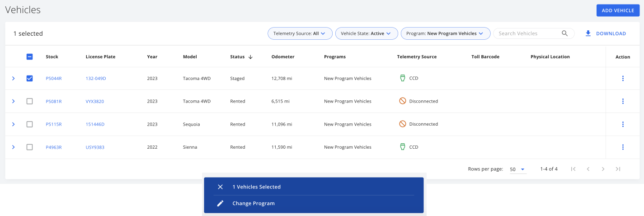This screenshot has height=216, width=644.
Task: Check the P5081R row checkbox
Action: [29, 101]
